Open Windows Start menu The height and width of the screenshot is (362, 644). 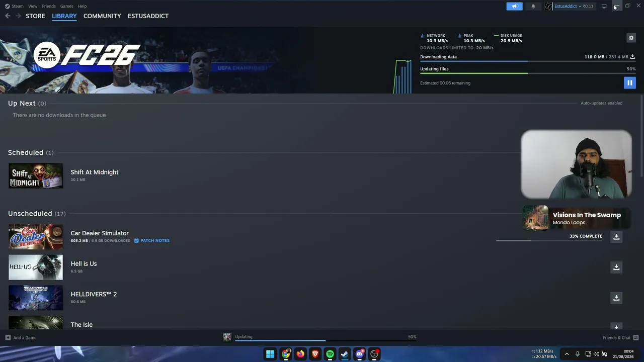point(270,354)
